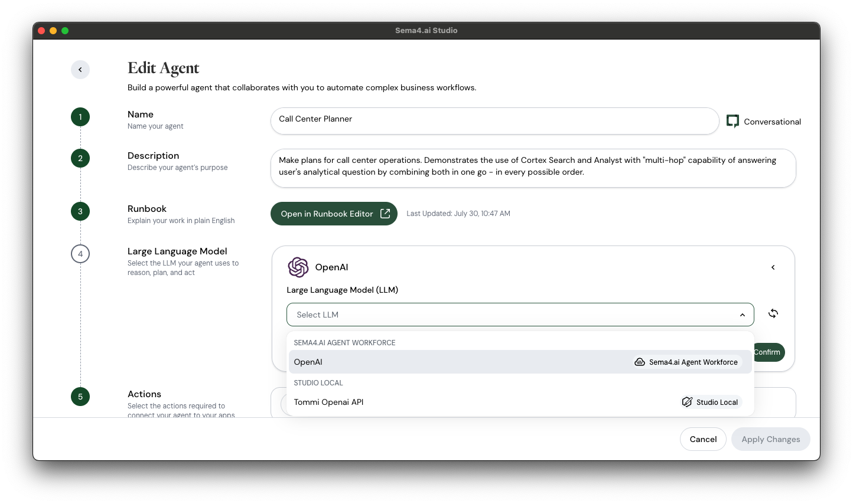
Task: Click step 3 Runbook circle
Action: click(80, 211)
